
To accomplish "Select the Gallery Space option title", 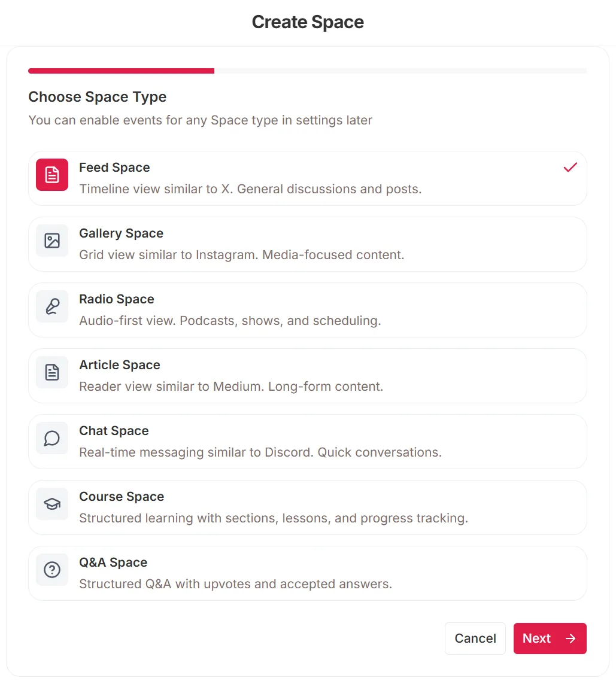I will click(121, 233).
